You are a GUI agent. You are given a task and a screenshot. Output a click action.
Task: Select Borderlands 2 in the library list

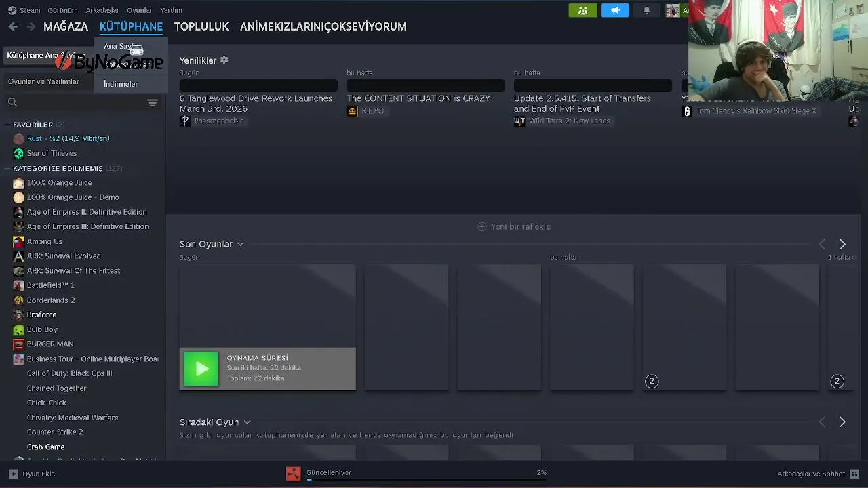pos(51,300)
